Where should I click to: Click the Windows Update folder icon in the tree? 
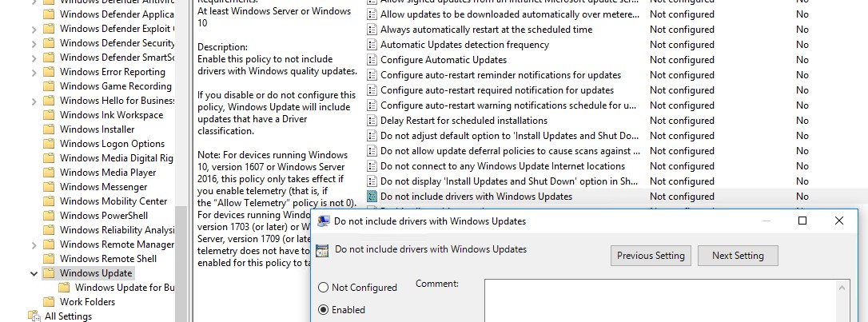50,273
